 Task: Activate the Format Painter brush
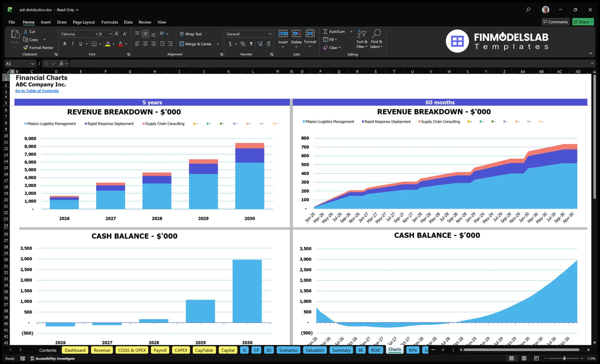pos(25,47)
